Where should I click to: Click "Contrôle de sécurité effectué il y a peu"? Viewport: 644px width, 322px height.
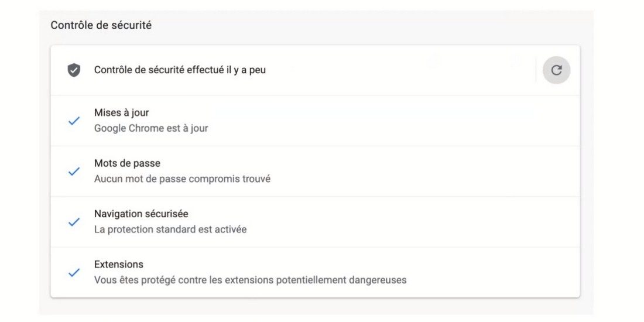click(180, 70)
